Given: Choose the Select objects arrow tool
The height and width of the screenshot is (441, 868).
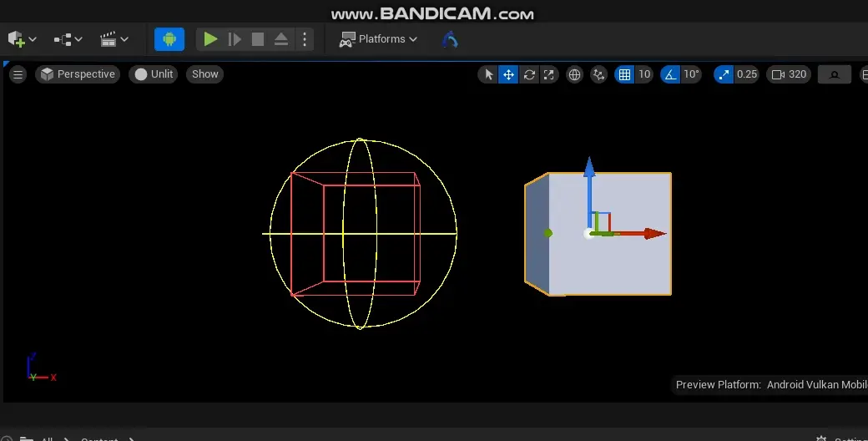Looking at the screenshot, I should pyautogui.click(x=489, y=74).
